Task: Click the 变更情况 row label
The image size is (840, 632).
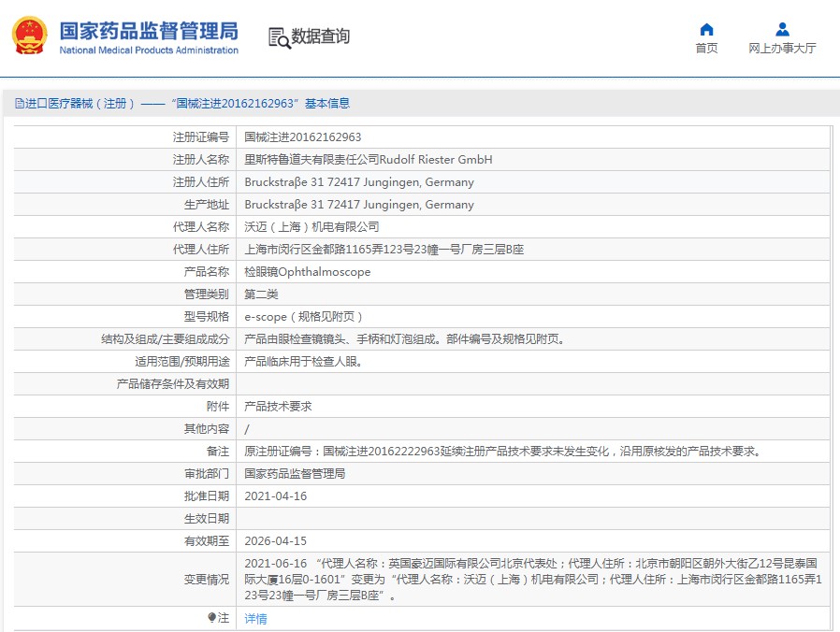Action: pos(206,580)
